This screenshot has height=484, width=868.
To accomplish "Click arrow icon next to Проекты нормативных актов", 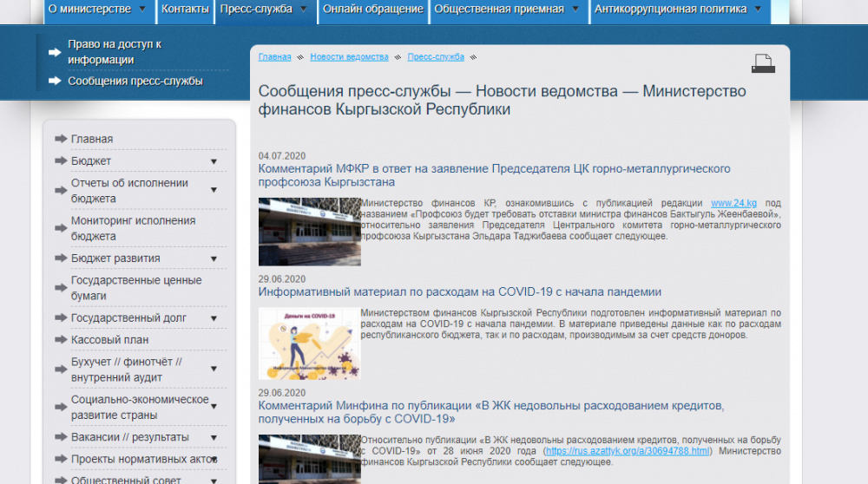I will coord(61,459).
